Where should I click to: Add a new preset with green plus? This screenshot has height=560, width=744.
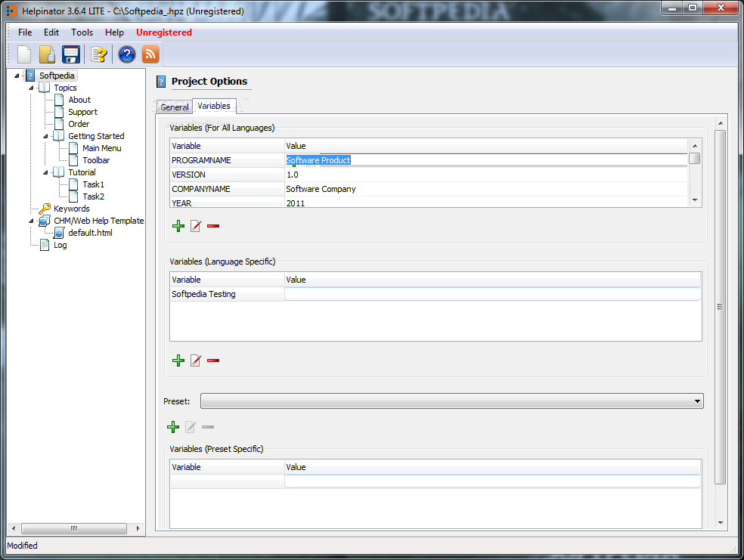[173, 427]
